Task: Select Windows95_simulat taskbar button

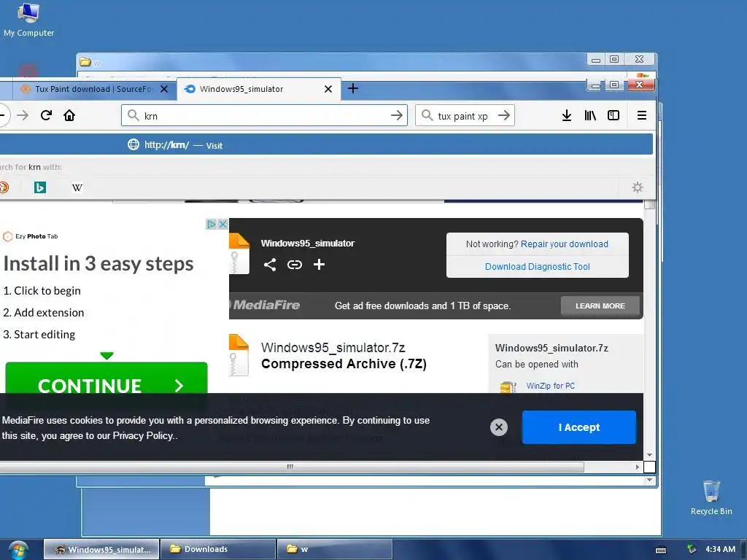Action: point(102,550)
